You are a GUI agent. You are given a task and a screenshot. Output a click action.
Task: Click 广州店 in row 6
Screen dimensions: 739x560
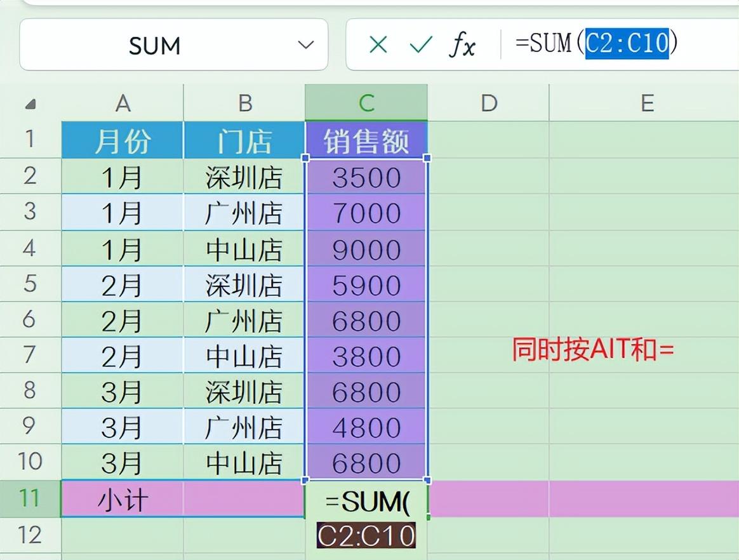tap(244, 320)
